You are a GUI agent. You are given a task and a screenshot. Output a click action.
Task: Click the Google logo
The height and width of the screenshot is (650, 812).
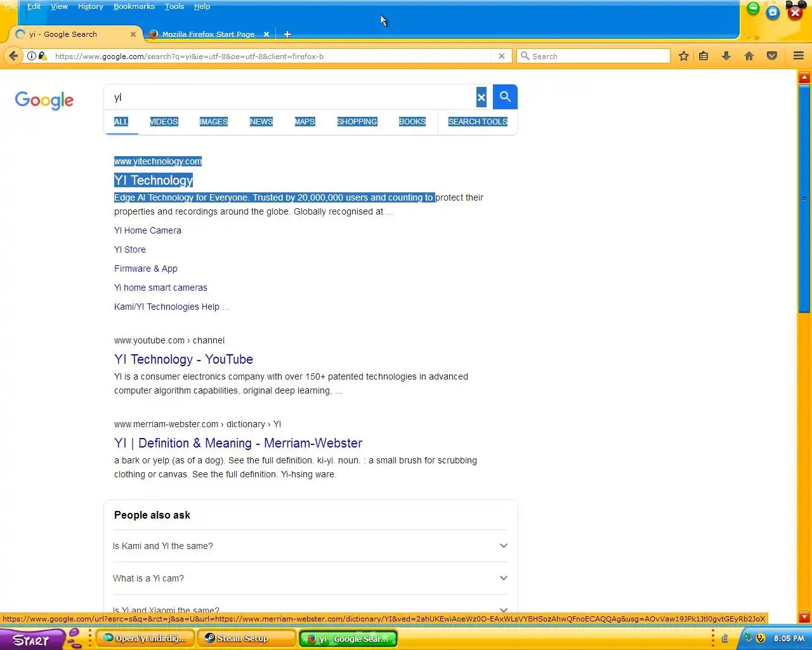click(44, 100)
